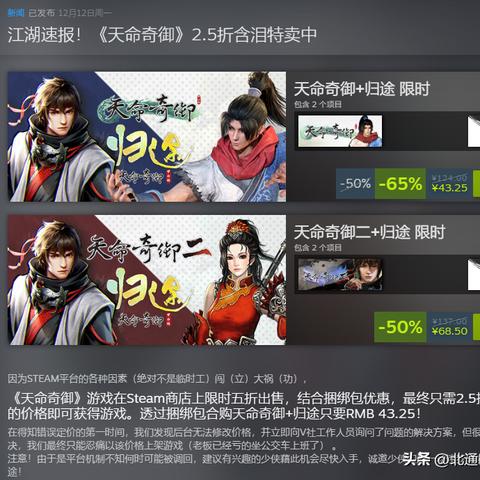
Task: Click green add-to-cart button after ¥68.50
Action: 476,327
